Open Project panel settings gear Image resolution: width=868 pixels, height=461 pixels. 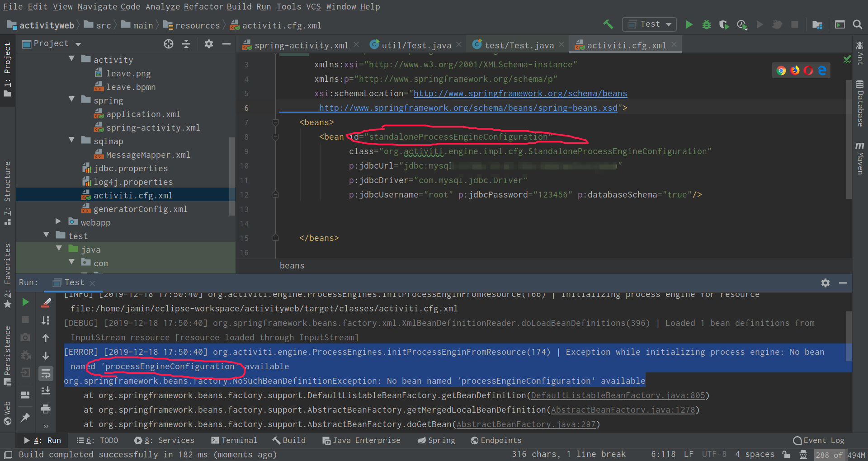point(208,44)
